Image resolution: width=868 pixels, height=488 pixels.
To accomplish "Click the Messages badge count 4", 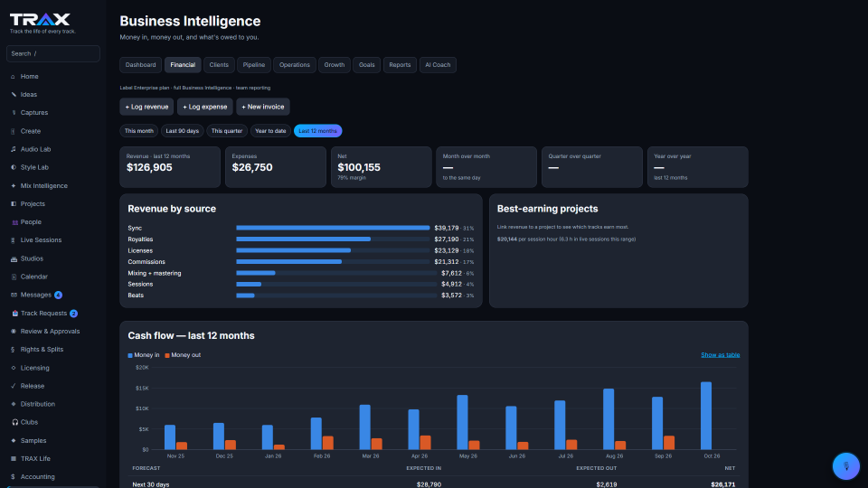I will point(58,296).
